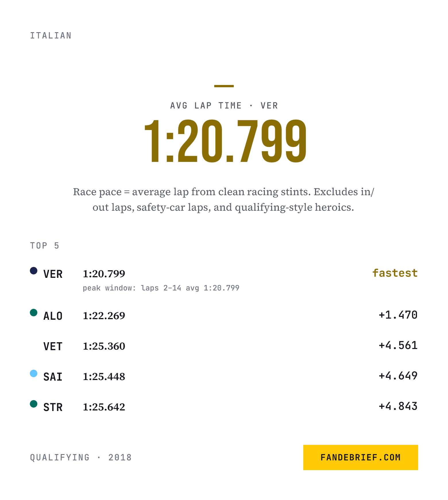Click the +4.649 gap for SAI
448x500 pixels.
pyautogui.click(x=398, y=376)
